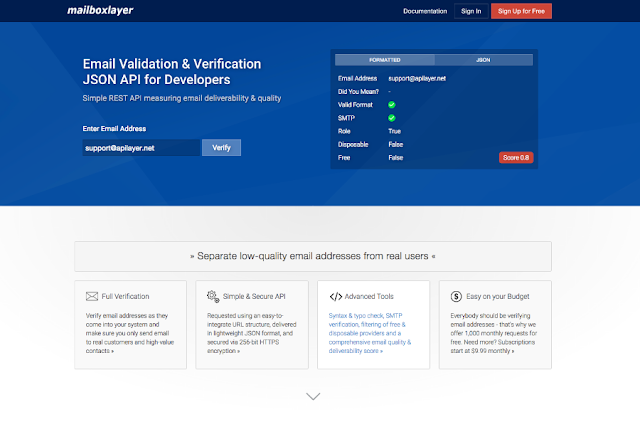640x427 pixels.
Task: Click the 'Full Verification' card title
Action: point(125,296)
